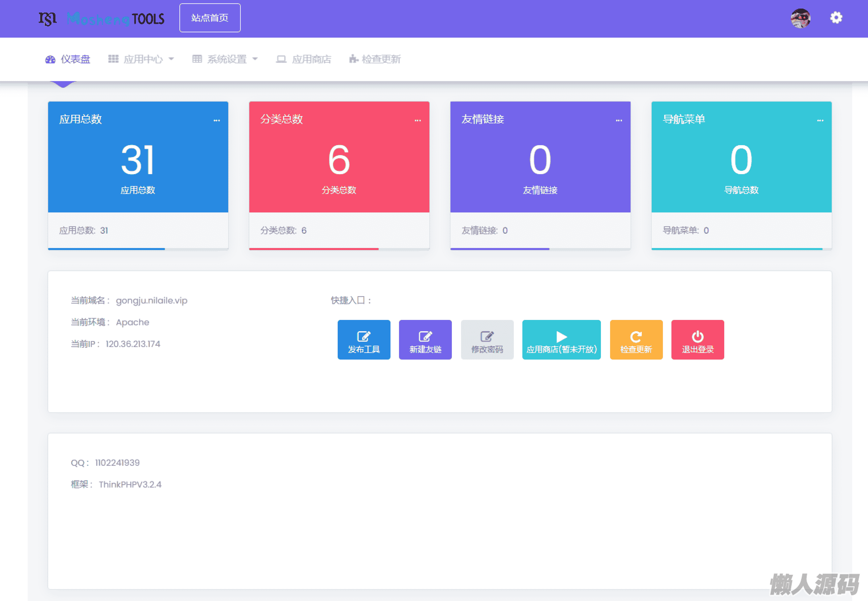
Task: Open the more options on 分类总数 card
Action: click(418, 120)
